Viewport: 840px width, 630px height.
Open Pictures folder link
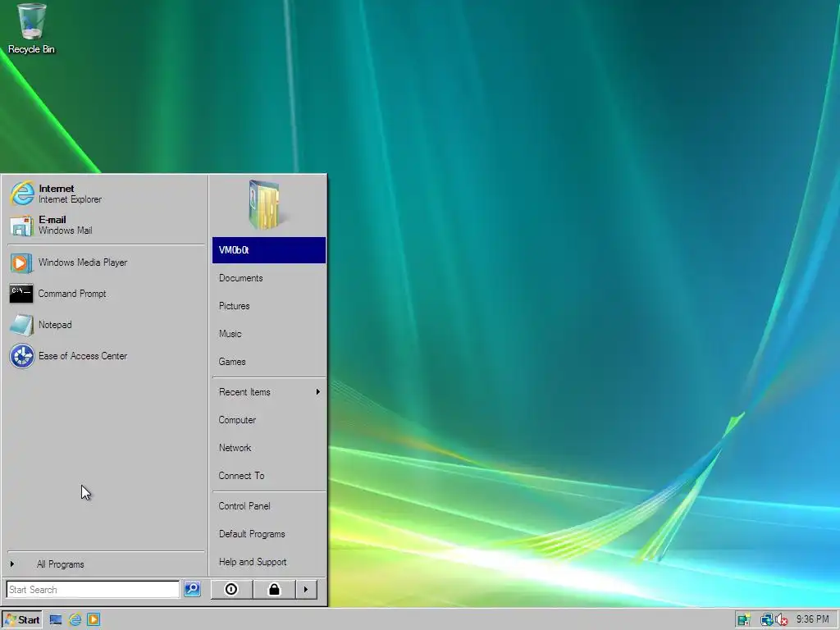coord(269,306)
